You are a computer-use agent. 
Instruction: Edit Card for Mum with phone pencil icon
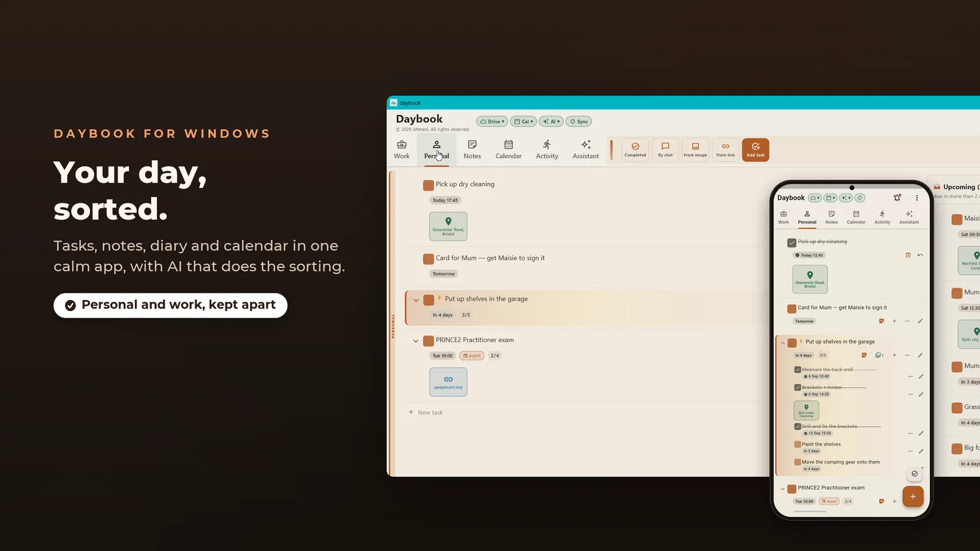(x=920, y=321)
